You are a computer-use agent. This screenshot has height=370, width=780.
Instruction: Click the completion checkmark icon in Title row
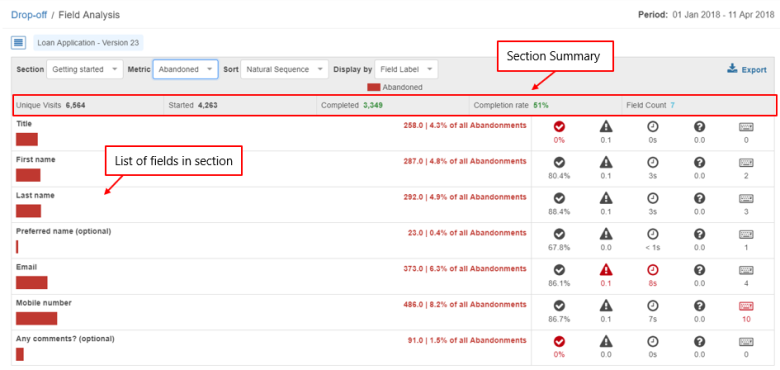[559, 127]
